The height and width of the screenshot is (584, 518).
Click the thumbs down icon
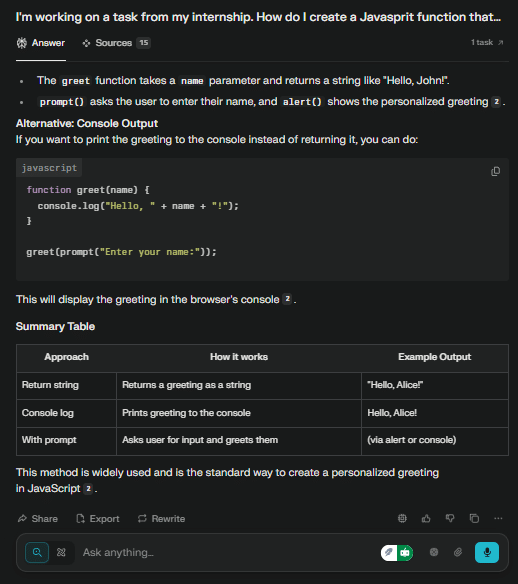(450, 518)
